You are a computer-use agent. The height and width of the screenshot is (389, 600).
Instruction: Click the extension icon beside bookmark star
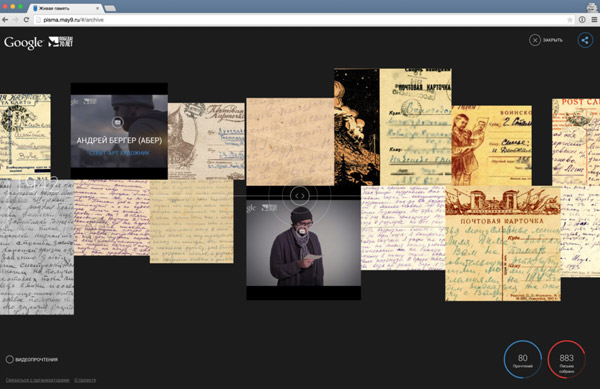tap(582, 20)
